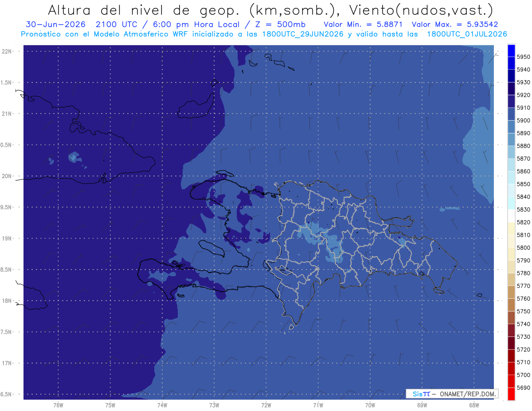
Task: Click color bar swatch between 5730 and 5720
Action: 511,343
